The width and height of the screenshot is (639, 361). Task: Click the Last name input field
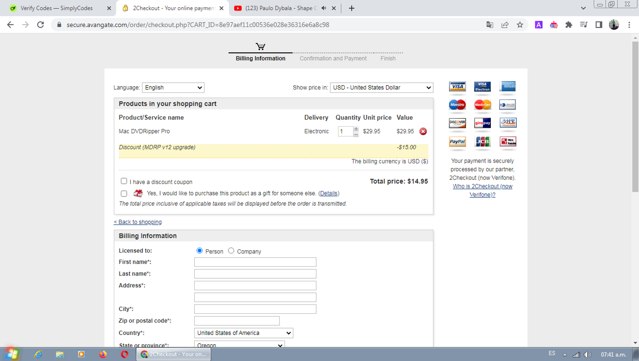[255, 274]
